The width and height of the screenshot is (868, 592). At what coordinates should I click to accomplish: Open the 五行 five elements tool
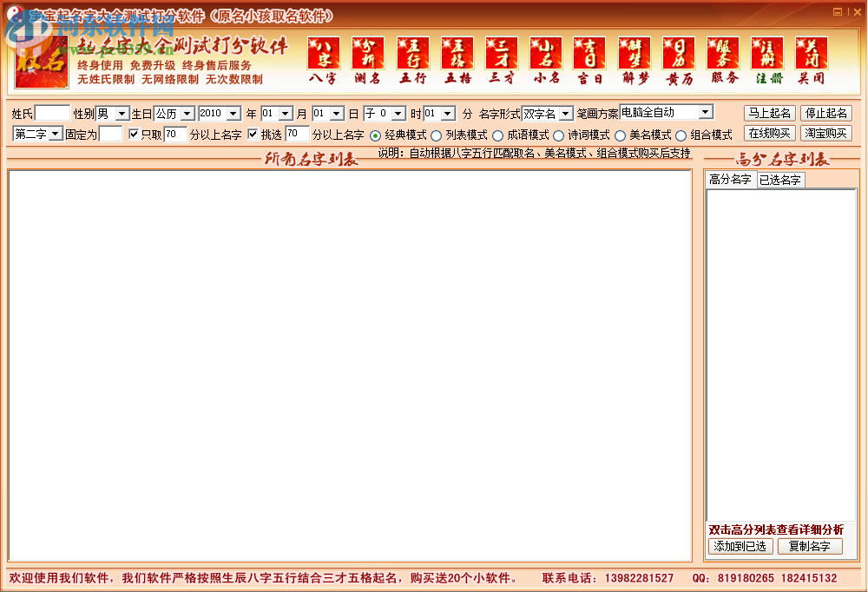click(412, 52)
